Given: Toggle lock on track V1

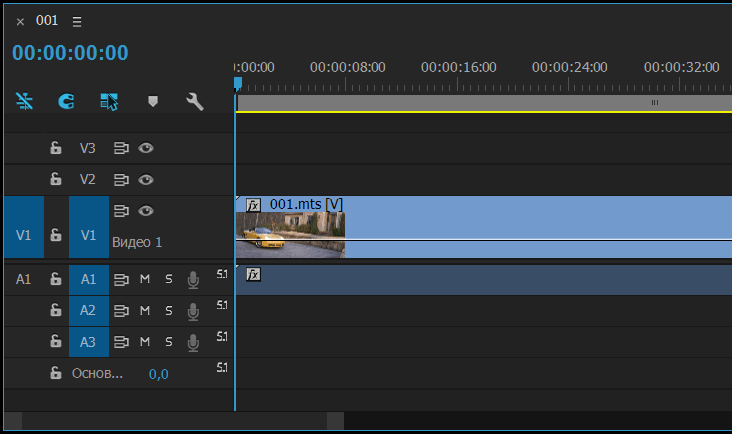Looking at the screenshot, I should [56, 235].
